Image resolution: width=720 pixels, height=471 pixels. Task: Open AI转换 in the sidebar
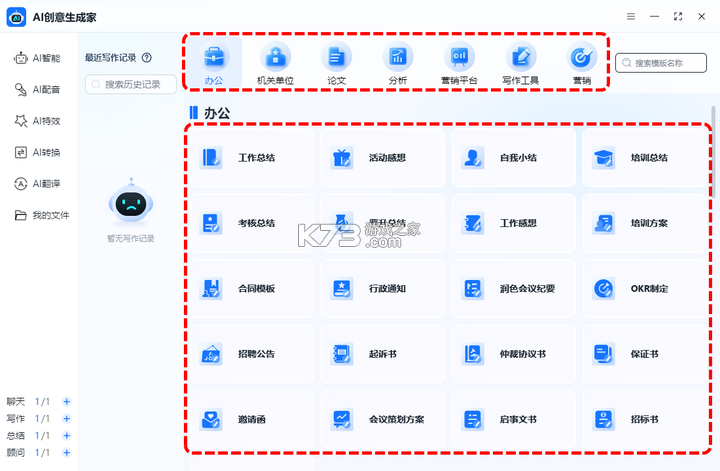[x=38, y=152]
